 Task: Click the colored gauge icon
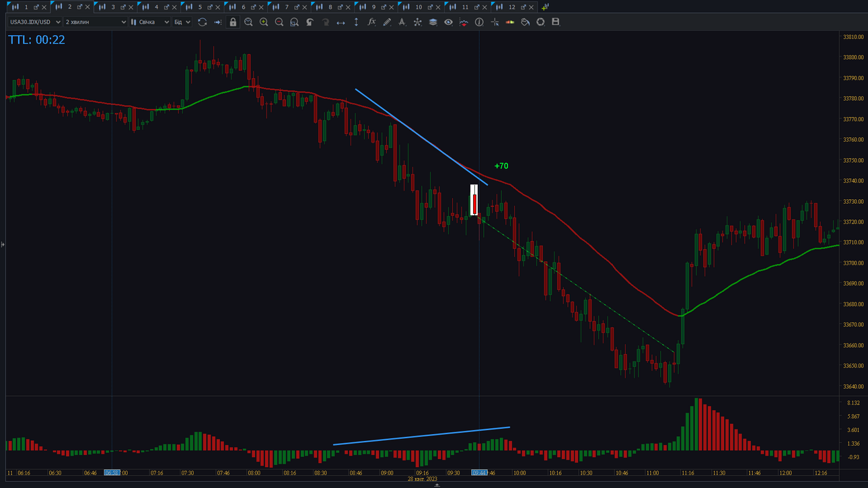(510, 22)
